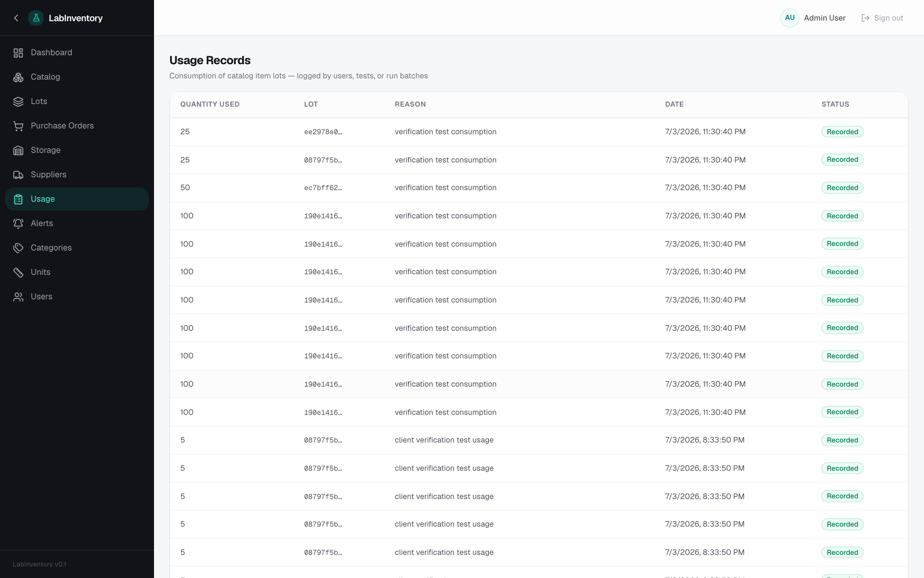Click the Alerts bell icon

18,223
